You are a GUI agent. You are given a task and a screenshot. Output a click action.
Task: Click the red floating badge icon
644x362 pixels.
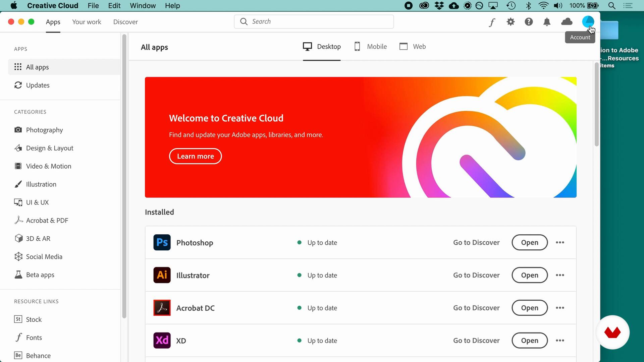tap(613, 333)
